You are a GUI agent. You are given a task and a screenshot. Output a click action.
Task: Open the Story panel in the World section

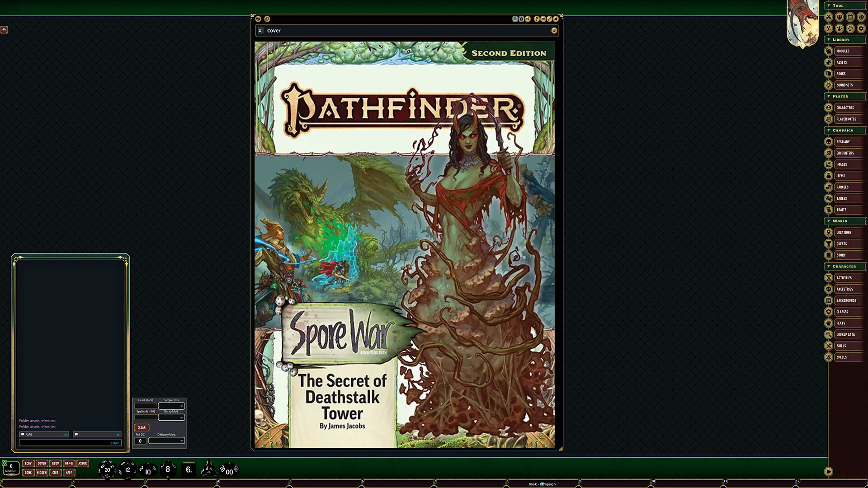click(x=841, y=255)
